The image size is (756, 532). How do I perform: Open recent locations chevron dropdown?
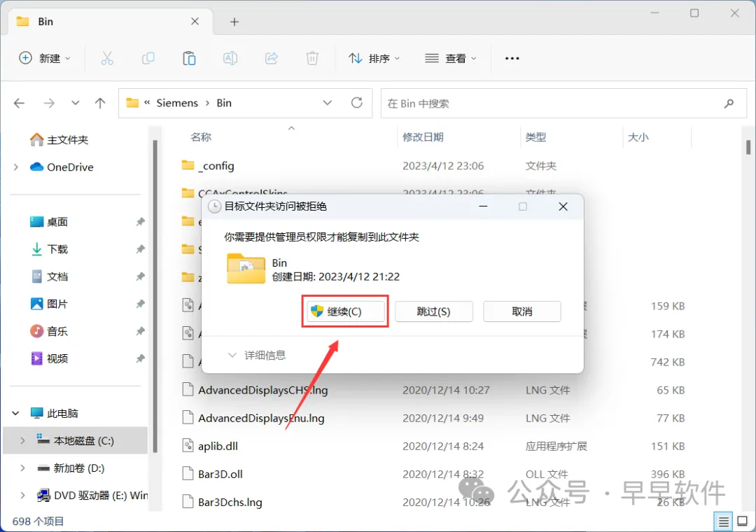75,103
